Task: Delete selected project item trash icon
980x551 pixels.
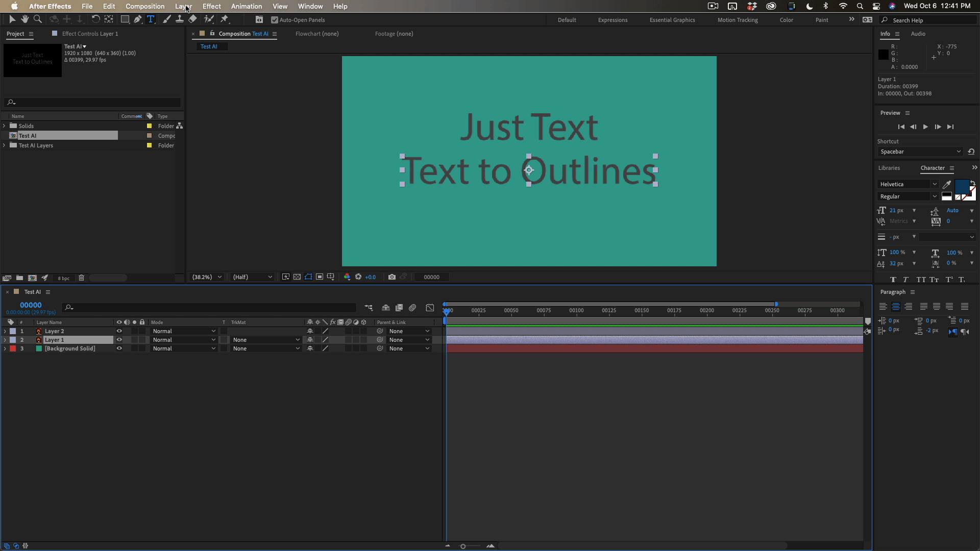Action: pyautogui.click(x=81, y=278)
